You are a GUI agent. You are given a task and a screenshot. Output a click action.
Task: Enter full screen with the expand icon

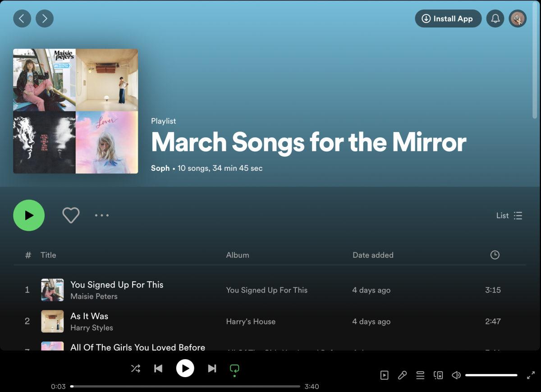531,375
